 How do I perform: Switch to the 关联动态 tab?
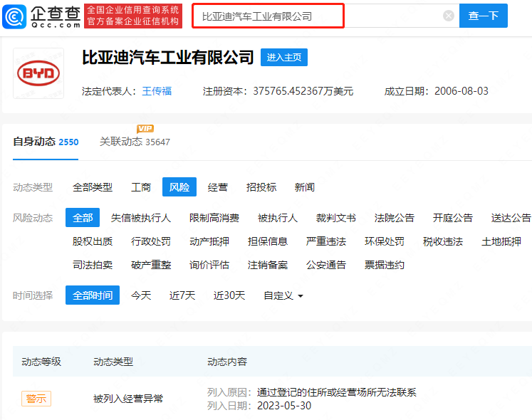pyautogui.click(x=135, y=142)
